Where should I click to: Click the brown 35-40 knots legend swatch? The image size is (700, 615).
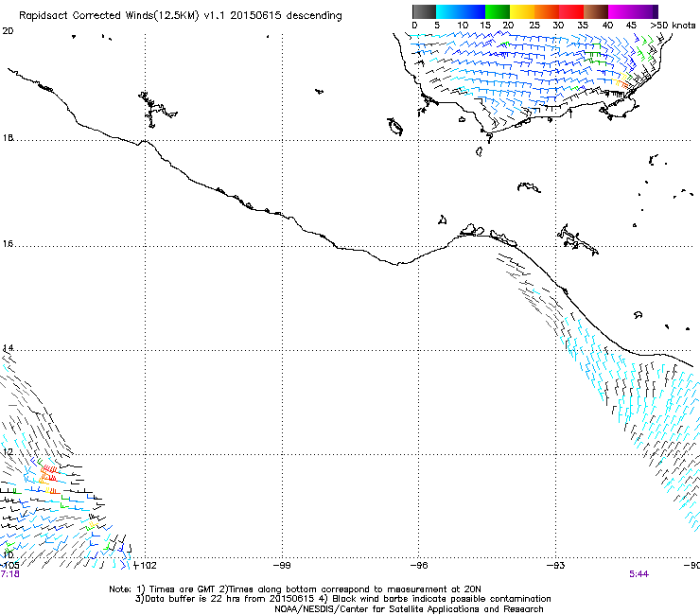point(596,11)
